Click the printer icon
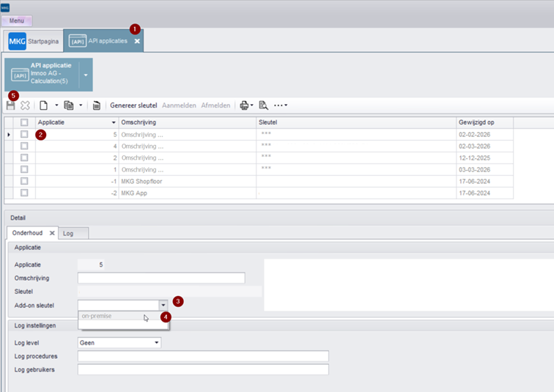 (x=245, y=106)
